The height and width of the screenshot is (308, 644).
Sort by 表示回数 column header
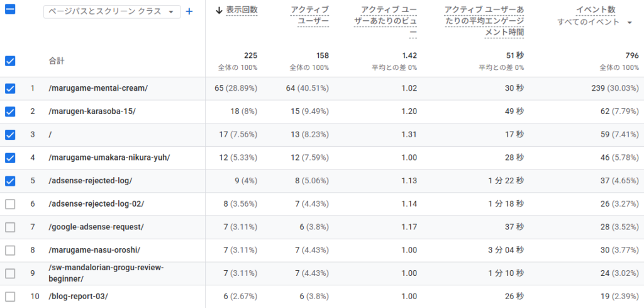241,10
